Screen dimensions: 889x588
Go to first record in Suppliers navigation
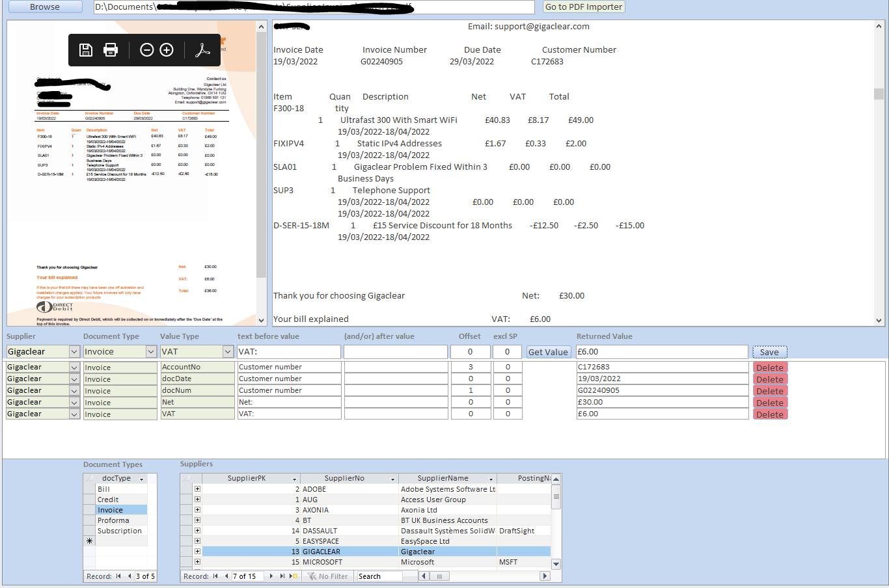(215, 576)
